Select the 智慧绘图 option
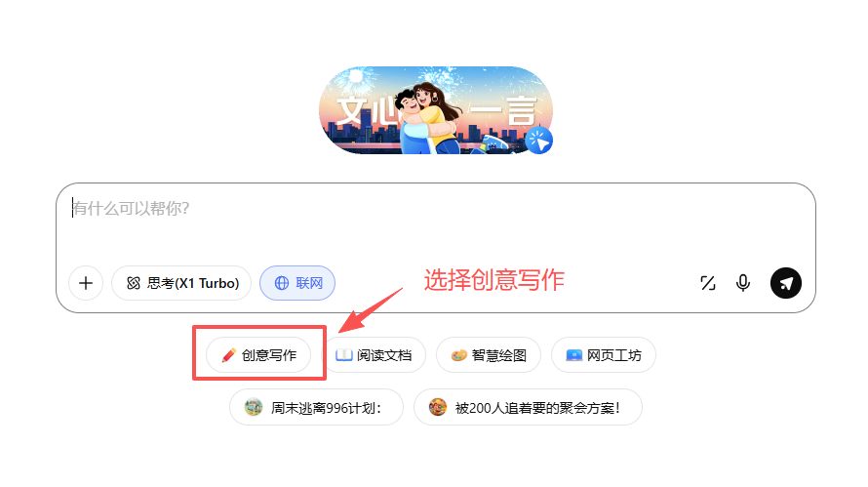The width and height of the screenshot is (868, 487). (x=489, y=355)
